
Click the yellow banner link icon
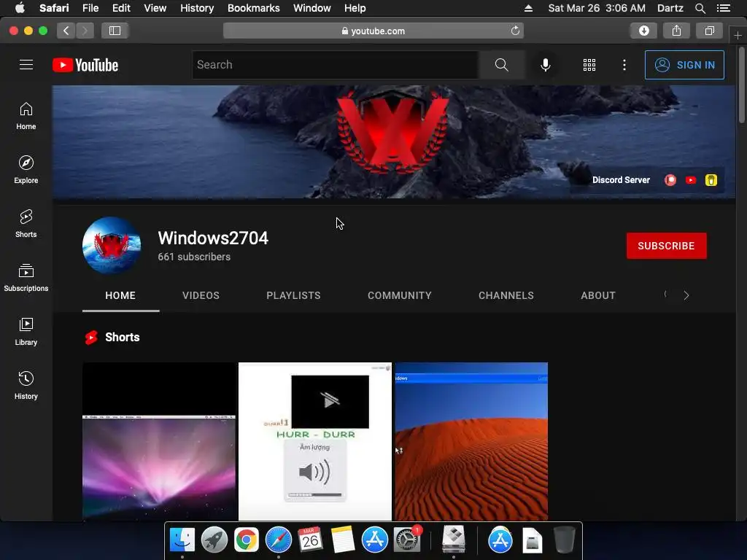(711, 180)
